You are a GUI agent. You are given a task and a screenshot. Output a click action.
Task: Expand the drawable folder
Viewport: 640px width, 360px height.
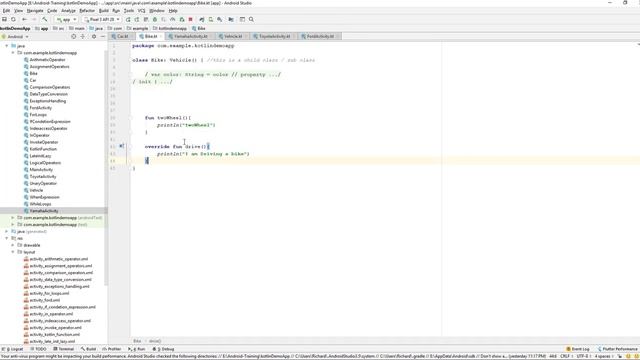[13, 245]
